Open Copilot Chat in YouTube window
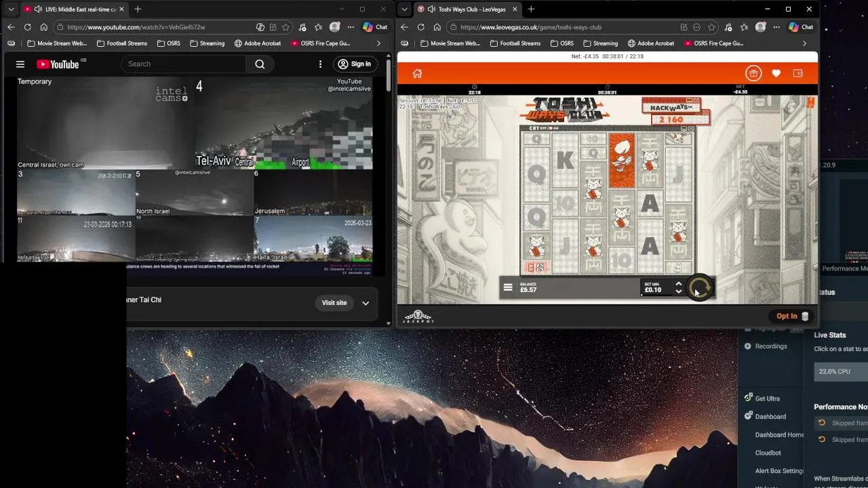Viewport: 868px width, 488px height. [x=375, y=27]
